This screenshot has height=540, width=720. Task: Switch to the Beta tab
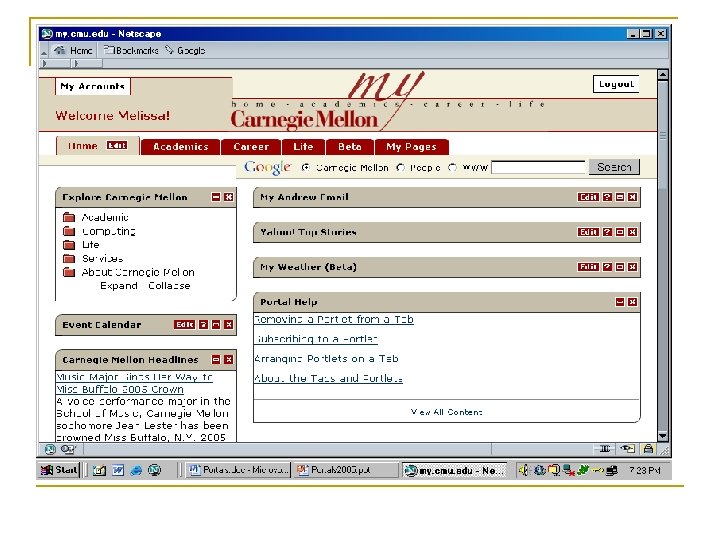tap(349, 147)
